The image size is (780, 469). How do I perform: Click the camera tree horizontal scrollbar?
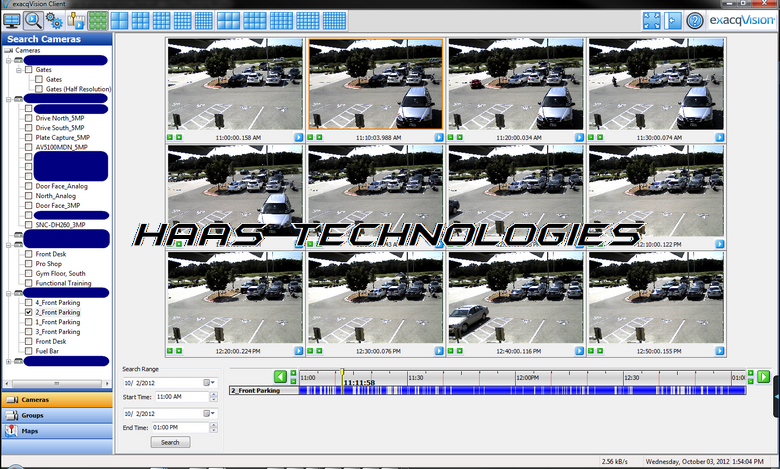pos(57,383)
